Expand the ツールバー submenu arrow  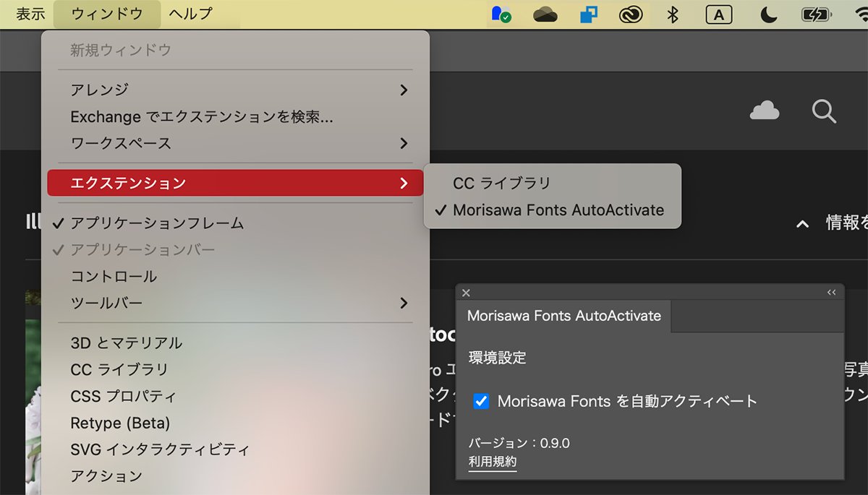coord(404,303)
